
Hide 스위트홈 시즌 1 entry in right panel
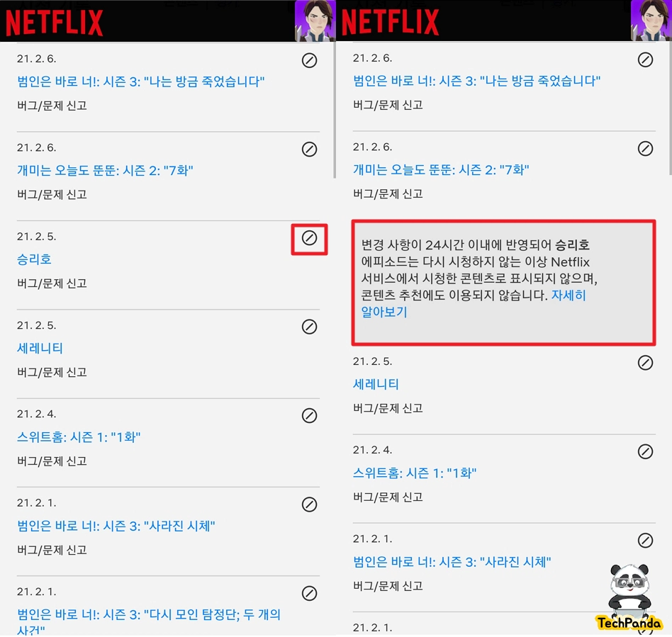tap(645, 451)
